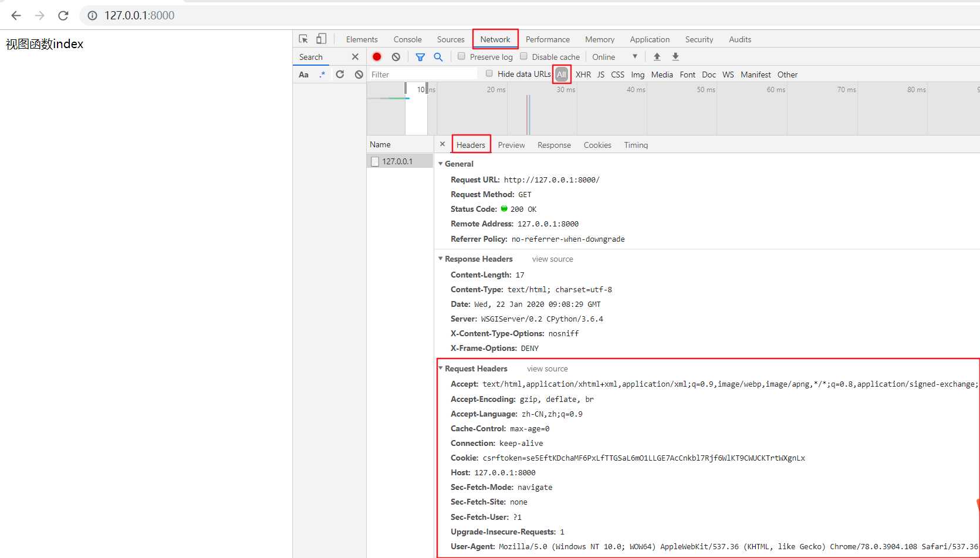980x558 pixels.
Task: Open the Elements tab
Action: (x=361, y=39)
